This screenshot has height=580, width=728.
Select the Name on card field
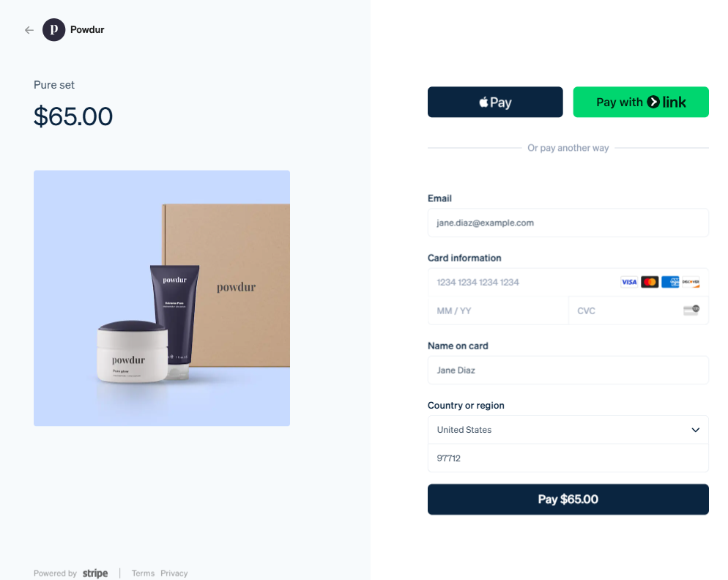tap(568, 370)
